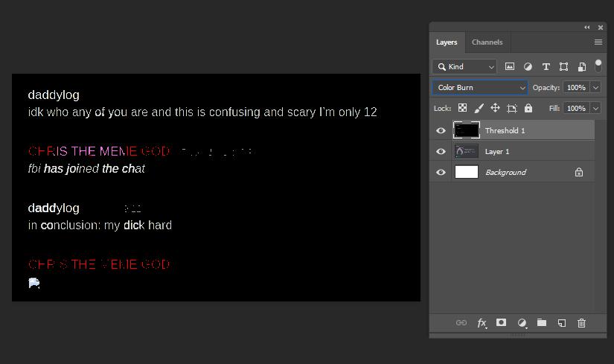Image resolution: width=614 pixels, height=364 pixels.
Task: Switch to the Channels tab
Action: [487, 42]
